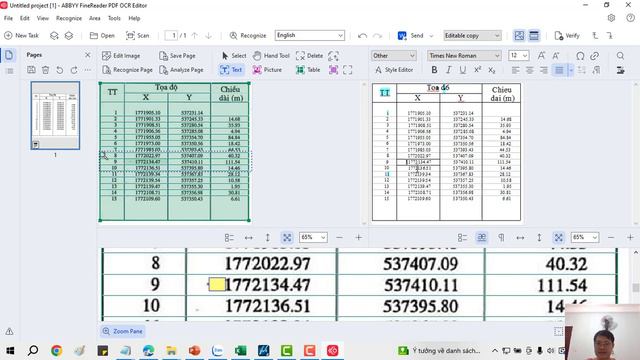The width and height of the screenshot is (640, 360).
Task: Open the File menu
Action: pyautogui.click(x=8, y=18)
